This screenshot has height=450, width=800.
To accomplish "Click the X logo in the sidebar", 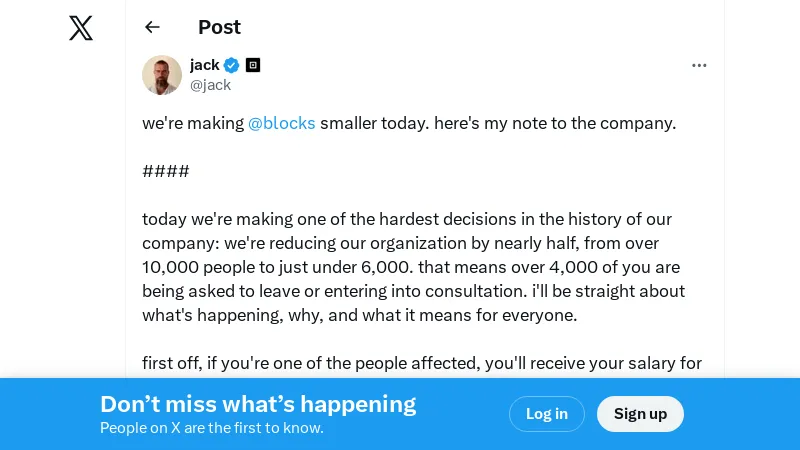I will coord(81,28).
